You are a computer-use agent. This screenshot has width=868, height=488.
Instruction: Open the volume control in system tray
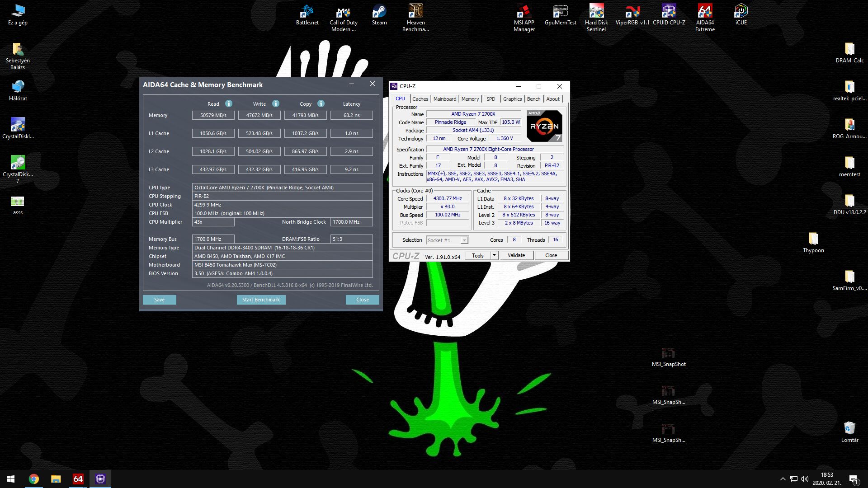(804, 479)
